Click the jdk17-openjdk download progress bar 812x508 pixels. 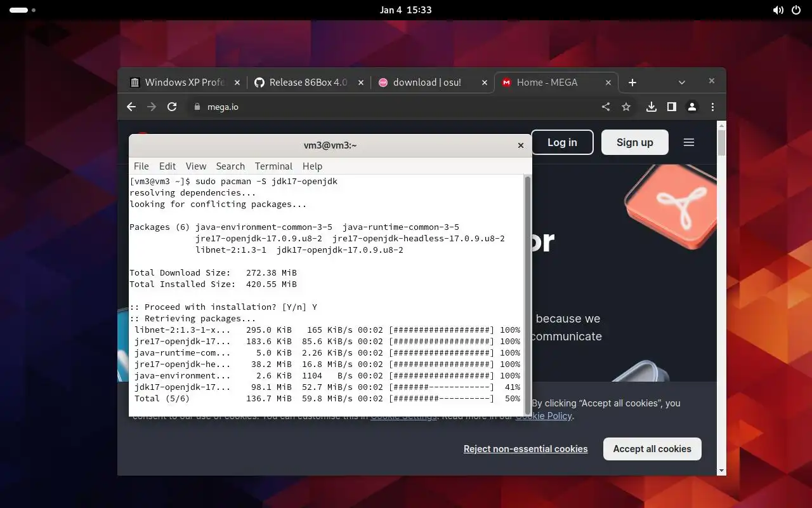coord(442,387)
